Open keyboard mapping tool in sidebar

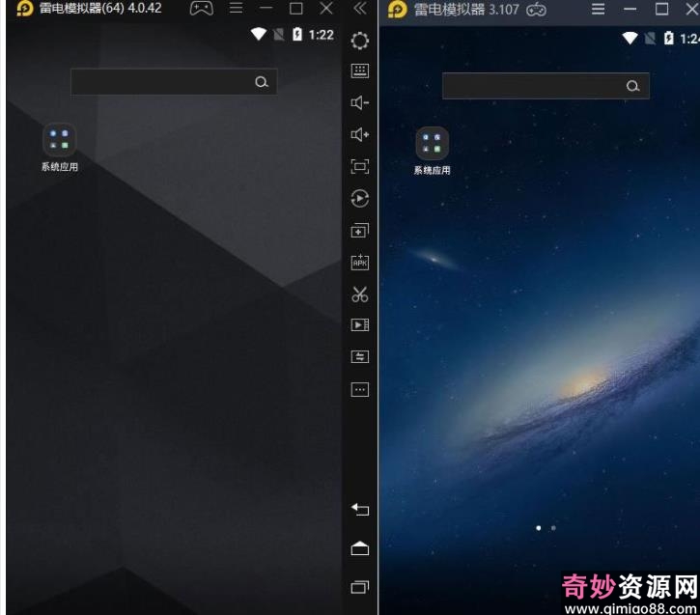pos(360,70)
